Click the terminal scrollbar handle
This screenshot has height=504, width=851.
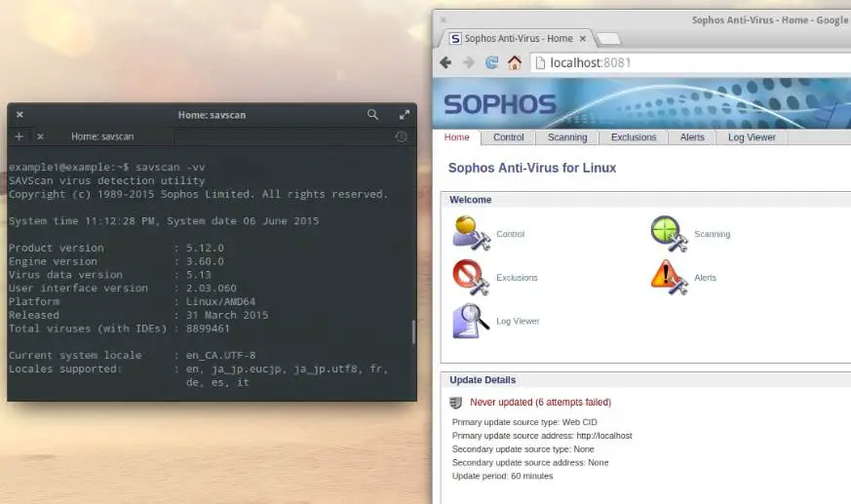(413, 331)
